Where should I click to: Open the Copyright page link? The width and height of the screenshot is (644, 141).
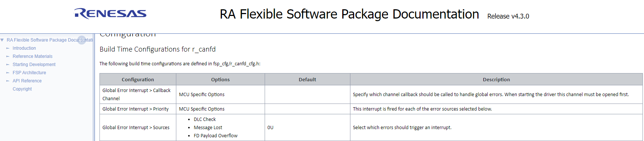[x=22, y=89]
